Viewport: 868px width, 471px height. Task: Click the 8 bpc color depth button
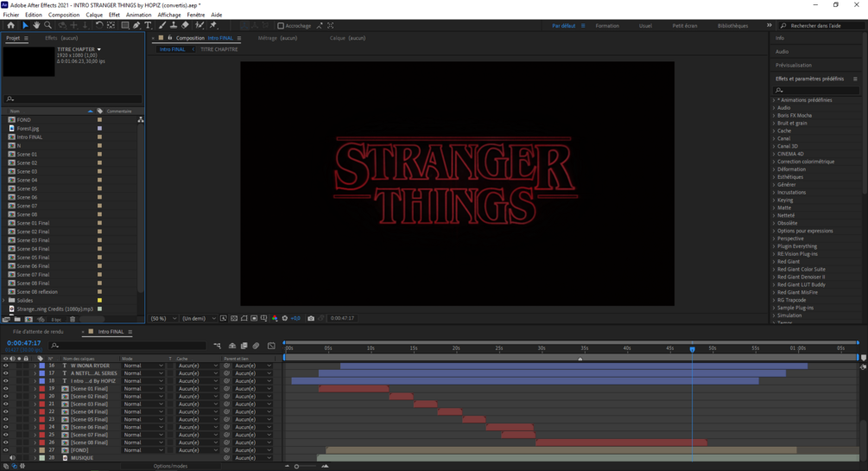pyautogui.click(x=56, y=319)
